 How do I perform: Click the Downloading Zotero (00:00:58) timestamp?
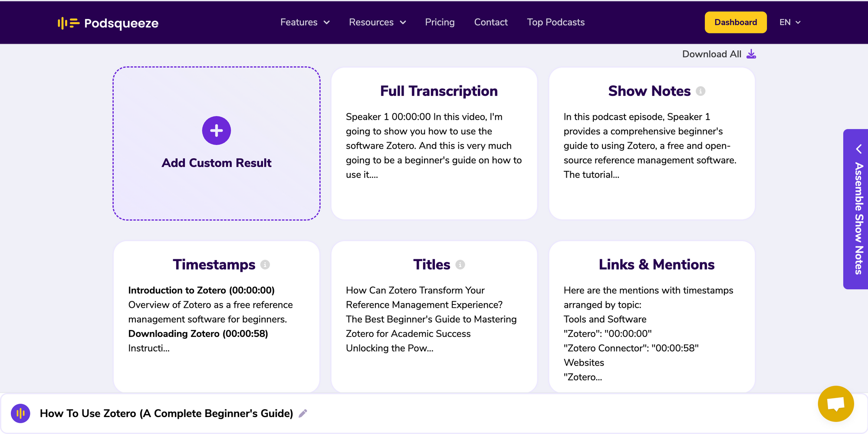(x=198, y=334)
